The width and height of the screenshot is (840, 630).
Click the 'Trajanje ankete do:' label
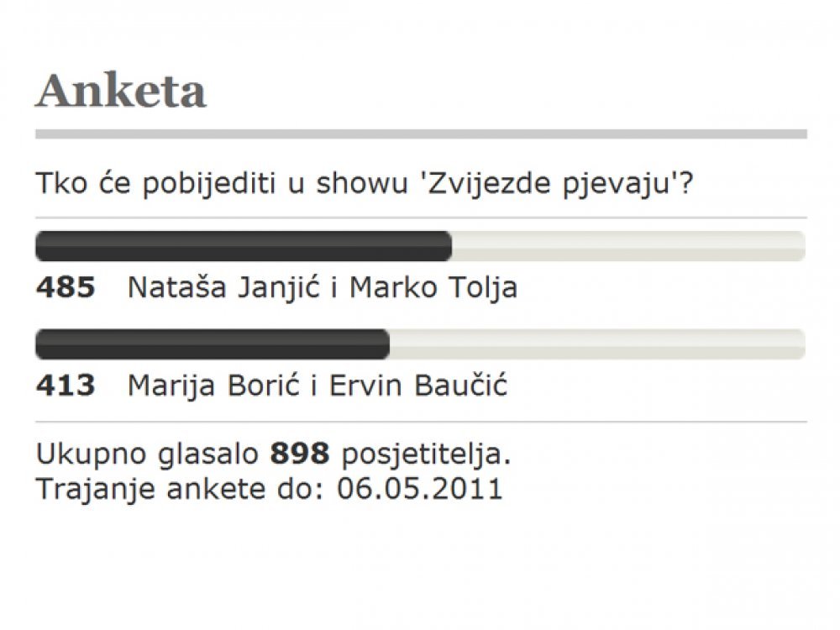[x=180, y=489]
